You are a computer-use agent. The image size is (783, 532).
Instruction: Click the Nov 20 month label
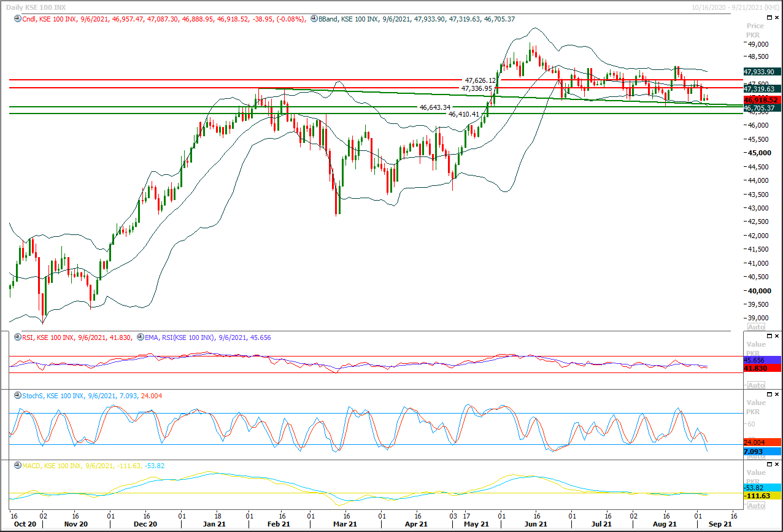(x=76, y=525)
